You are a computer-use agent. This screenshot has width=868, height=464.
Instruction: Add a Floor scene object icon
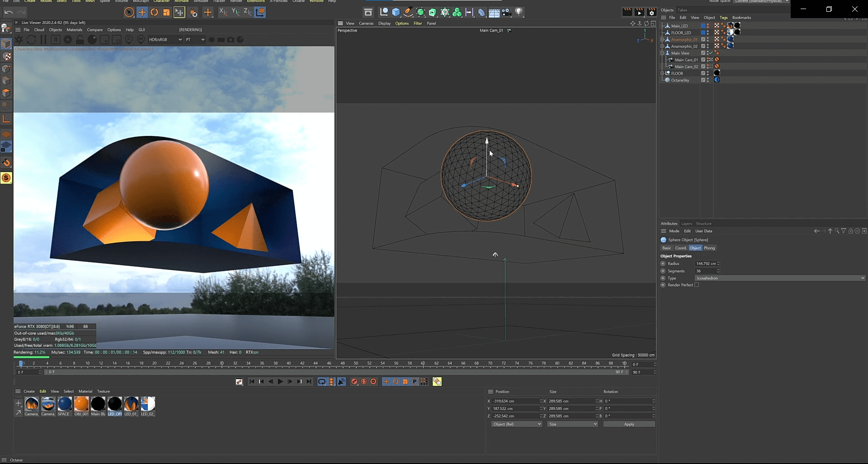[x=494, y=12]
